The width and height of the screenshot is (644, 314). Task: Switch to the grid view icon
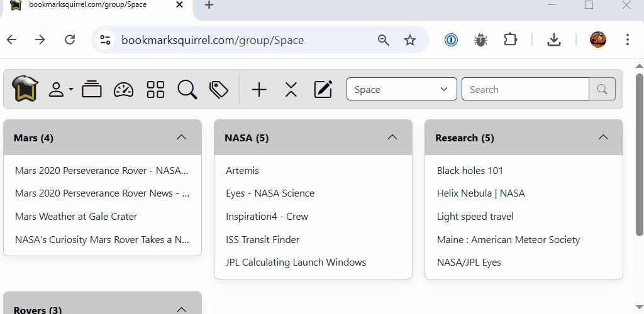point(155,89)
